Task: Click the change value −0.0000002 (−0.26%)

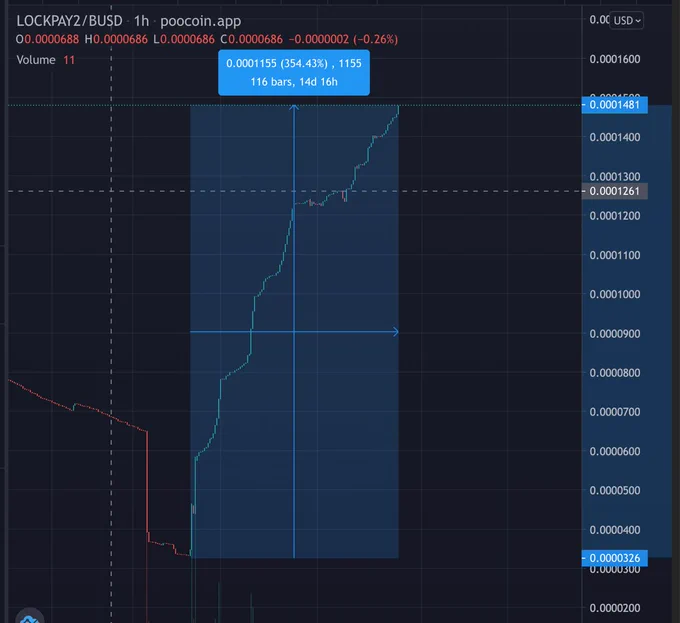Action: (343, 39)
